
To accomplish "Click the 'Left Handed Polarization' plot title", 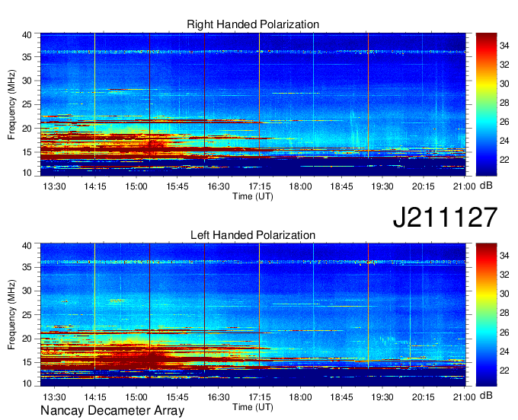I will [253, 235].
